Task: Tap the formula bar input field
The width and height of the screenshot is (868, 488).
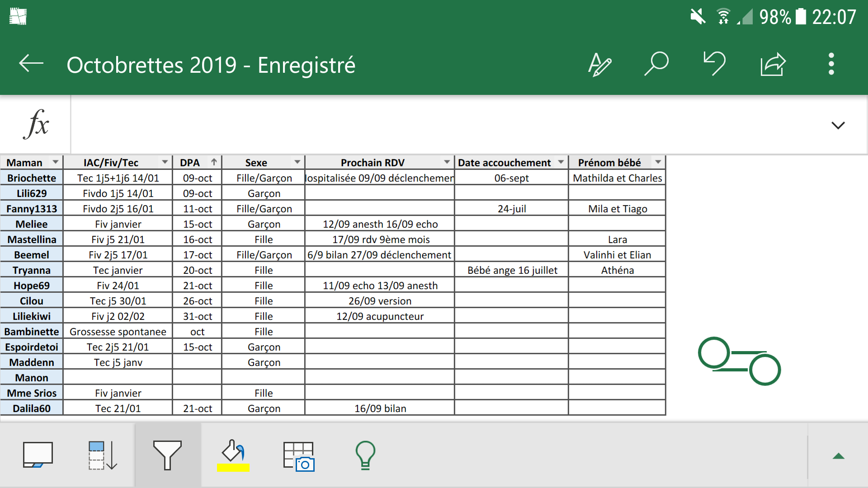Action: (448, 125)
